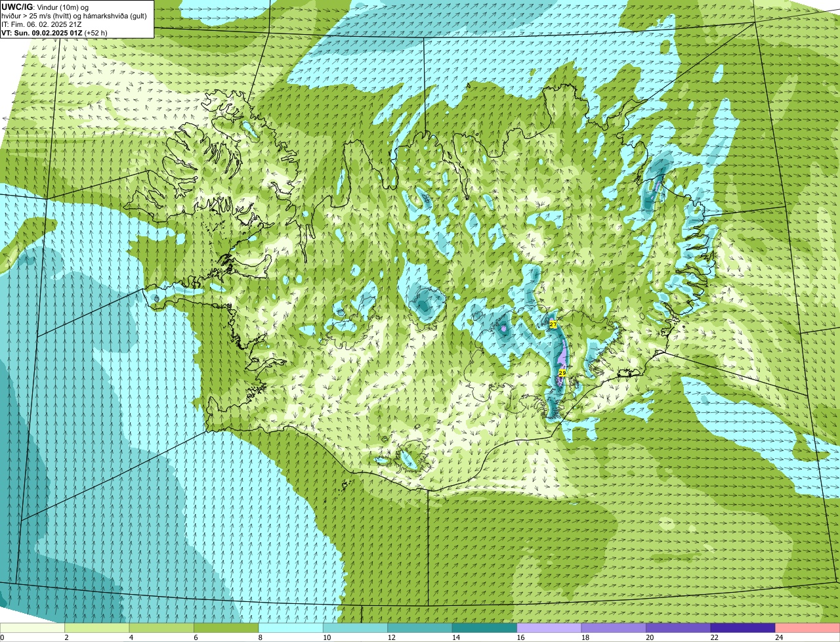
Task: Select the 12–14 m/s teal legend swatch
Action: pos(420,628)
